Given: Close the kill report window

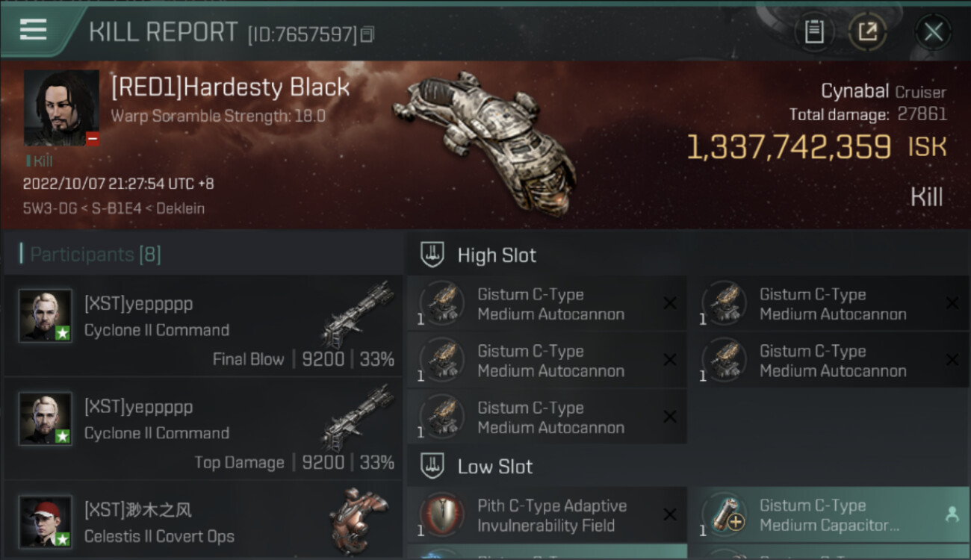Looking at the screenshot, I should 933,32.
